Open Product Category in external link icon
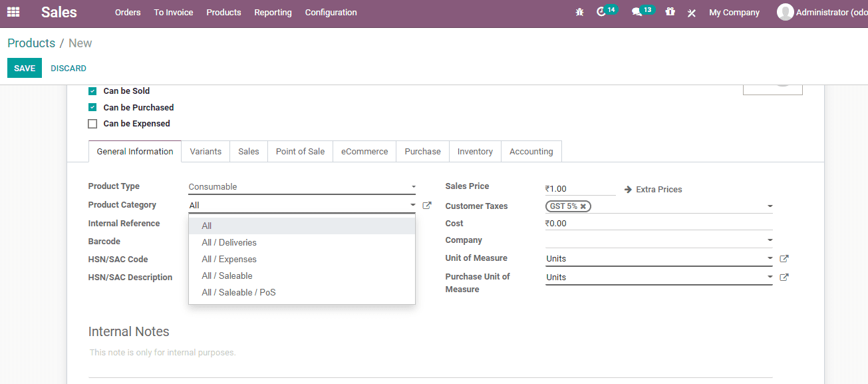The width and height of the screenshot is (868, 384). tap(427, 205)
